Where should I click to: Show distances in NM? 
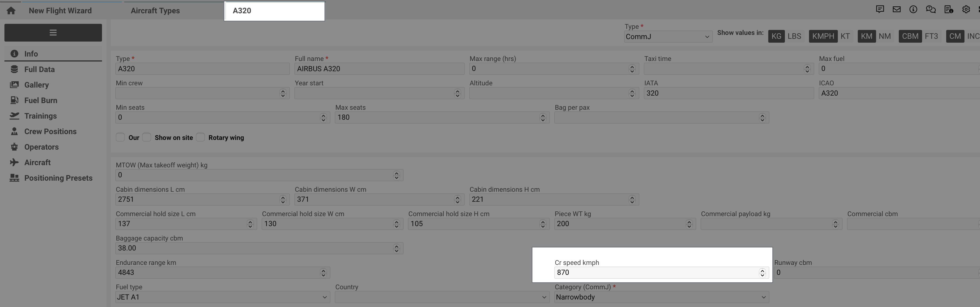click(x=884, y=36)
